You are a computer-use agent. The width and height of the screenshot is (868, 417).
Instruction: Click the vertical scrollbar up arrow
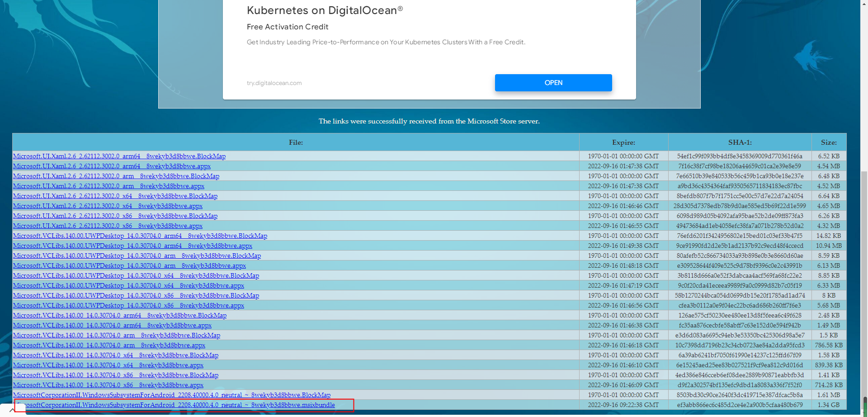point(864,4)
